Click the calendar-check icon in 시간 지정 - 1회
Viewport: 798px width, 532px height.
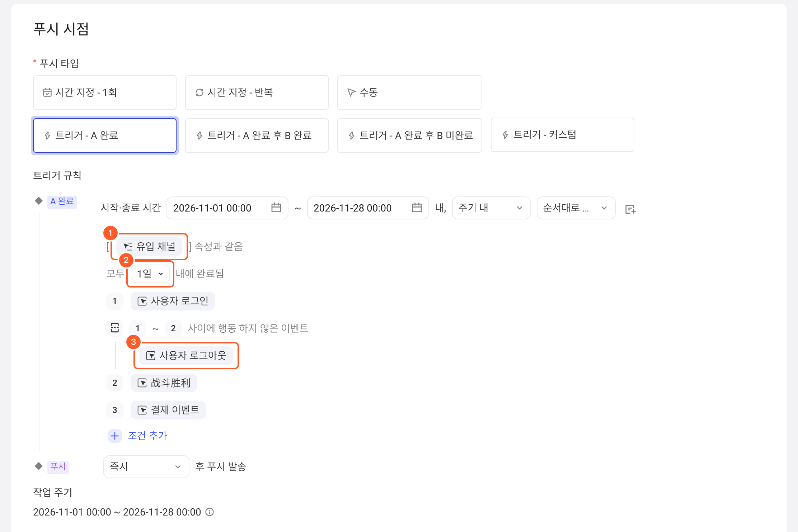pos(47,92)
